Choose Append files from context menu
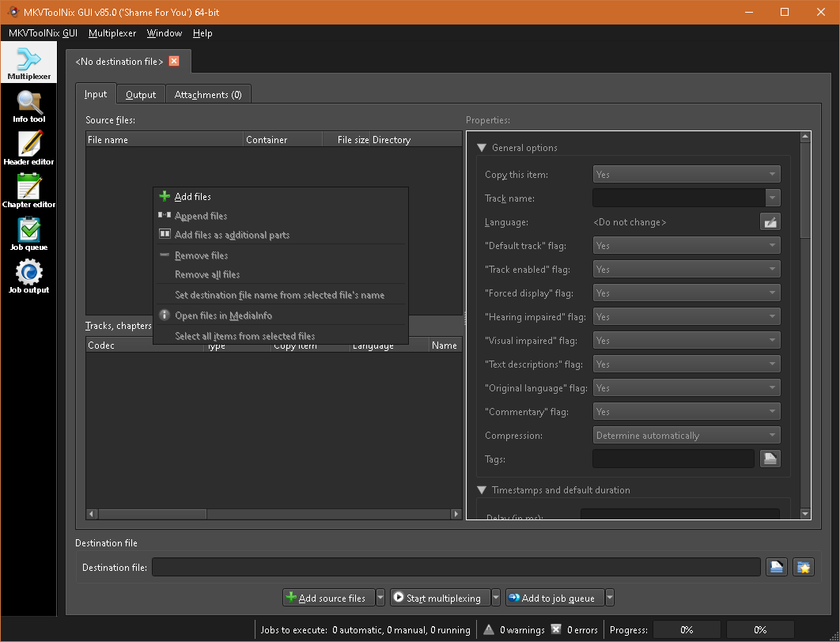 [x=281, y=216]
